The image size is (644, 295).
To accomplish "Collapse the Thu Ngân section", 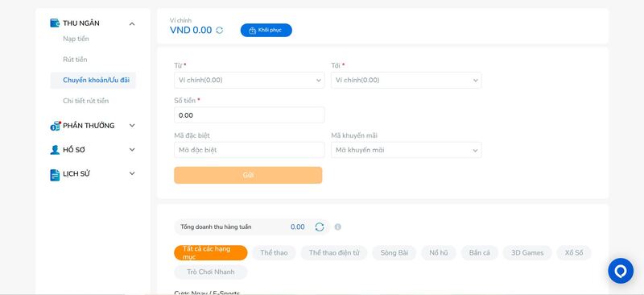I will pyautogui.click(x=132, y=24).
